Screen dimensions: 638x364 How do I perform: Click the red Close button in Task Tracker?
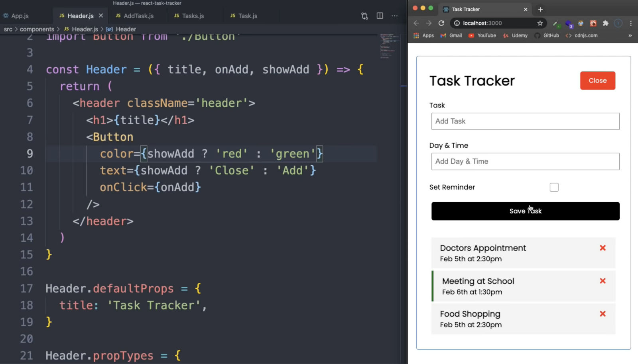598,80
